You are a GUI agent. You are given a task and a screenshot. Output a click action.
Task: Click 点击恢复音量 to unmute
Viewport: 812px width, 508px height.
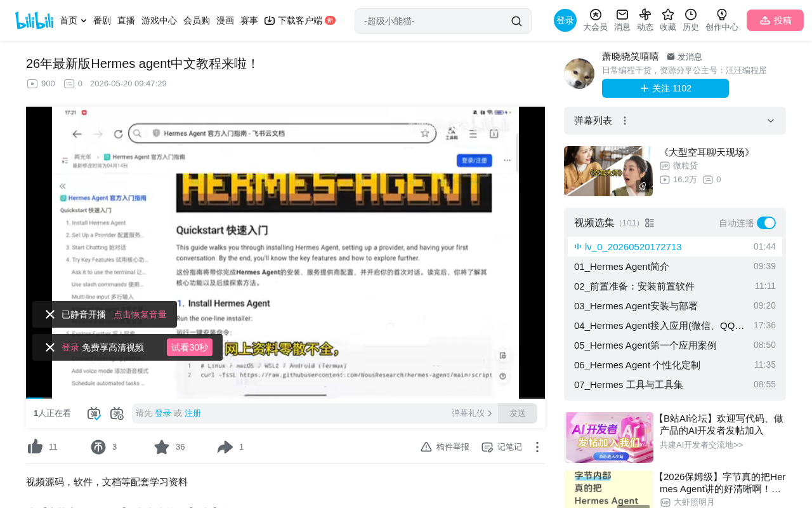140,314
